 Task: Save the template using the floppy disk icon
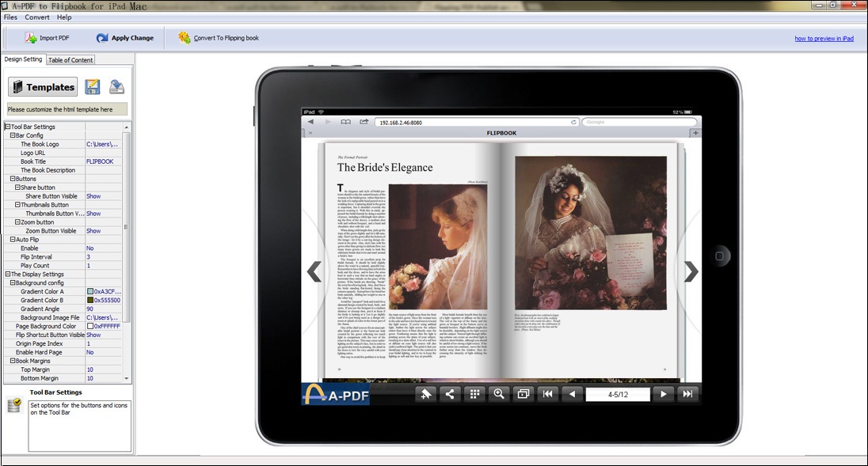pos(93,87)
